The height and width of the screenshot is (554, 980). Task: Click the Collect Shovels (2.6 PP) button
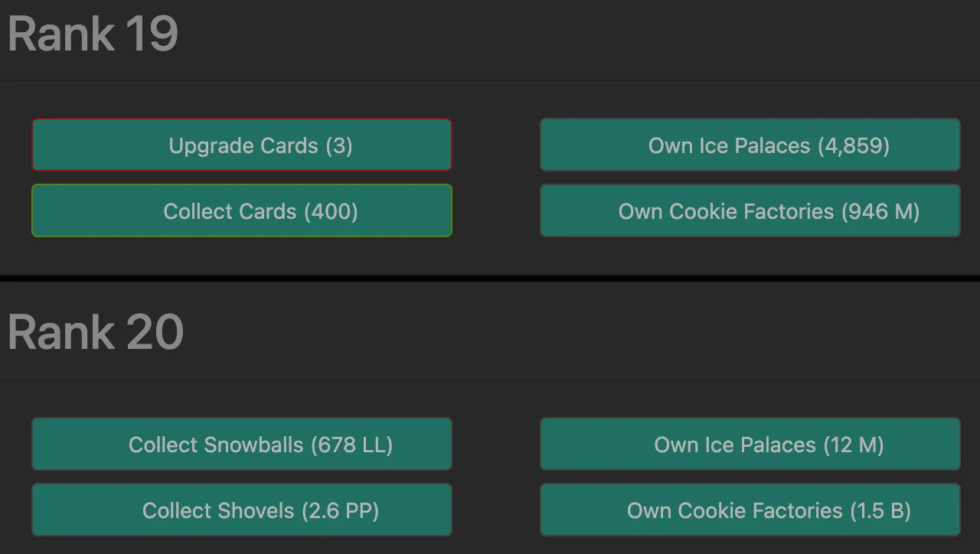tap(242, 510)
